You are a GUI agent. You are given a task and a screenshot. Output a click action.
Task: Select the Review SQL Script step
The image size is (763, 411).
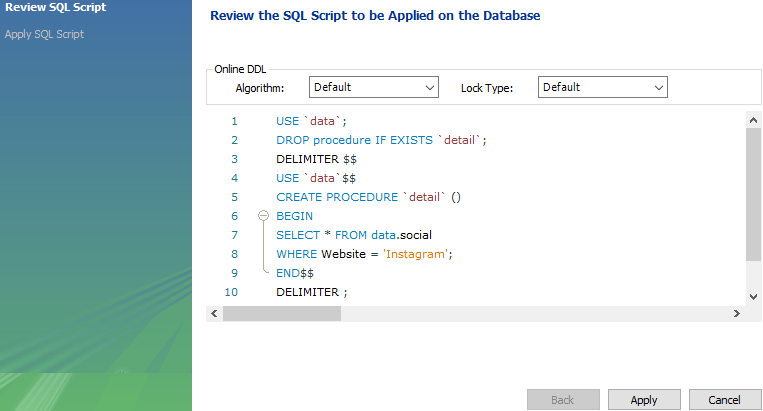point(55,7)
